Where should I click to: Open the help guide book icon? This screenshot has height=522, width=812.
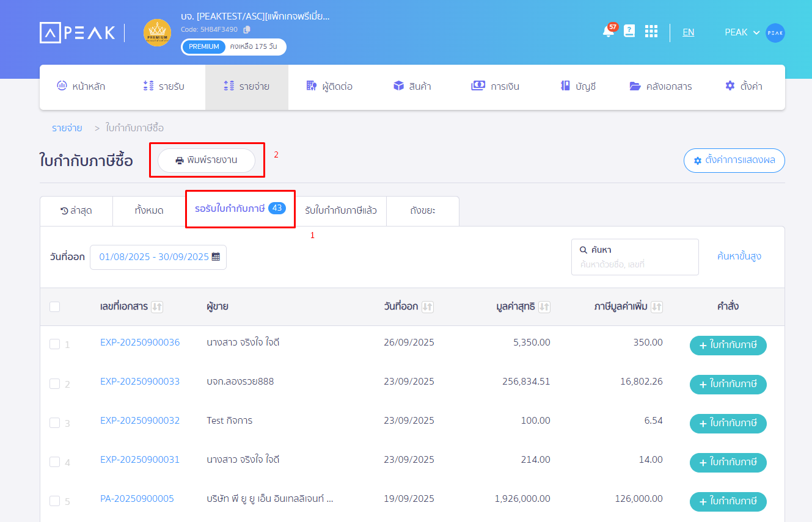629,31
